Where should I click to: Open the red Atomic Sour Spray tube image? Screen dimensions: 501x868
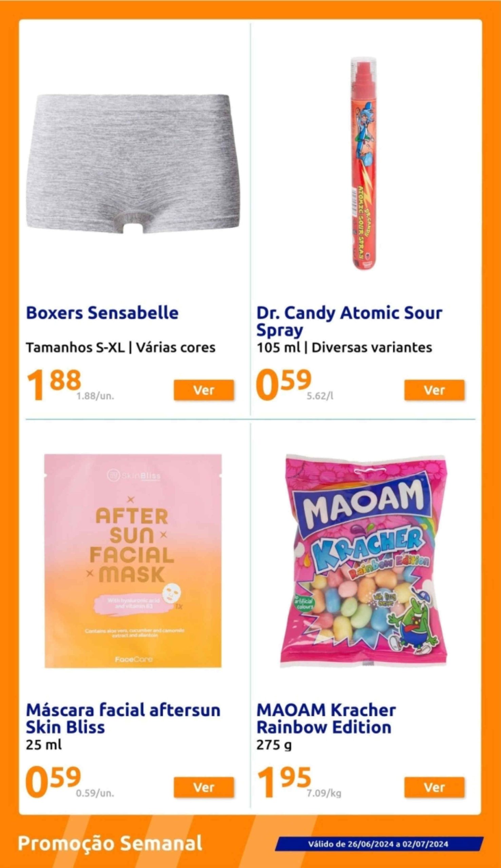[364, 164]
